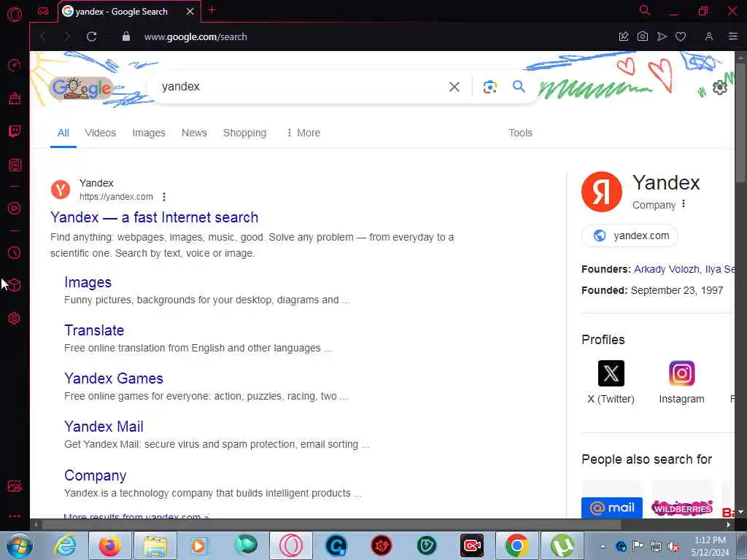Open GX Control speedometer icon in sidebar
Screen dimensions: 747x560
coord(15,65)
